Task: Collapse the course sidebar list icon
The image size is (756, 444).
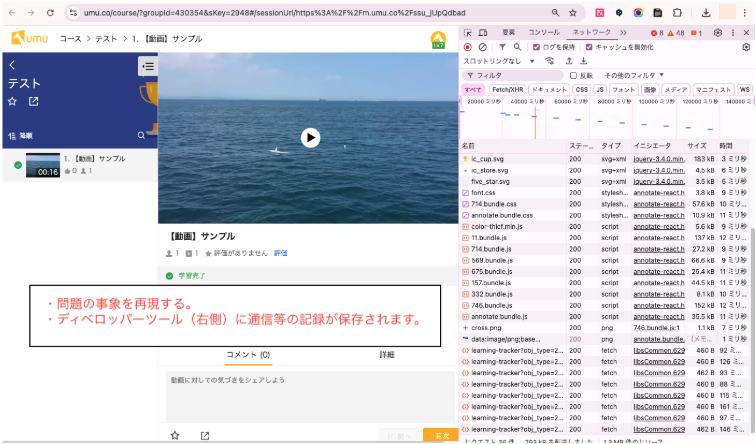Action: (x=147, y=67)
